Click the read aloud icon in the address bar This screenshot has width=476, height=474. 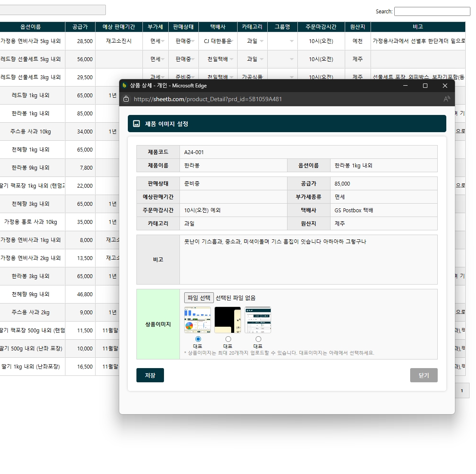coord(447,99)
